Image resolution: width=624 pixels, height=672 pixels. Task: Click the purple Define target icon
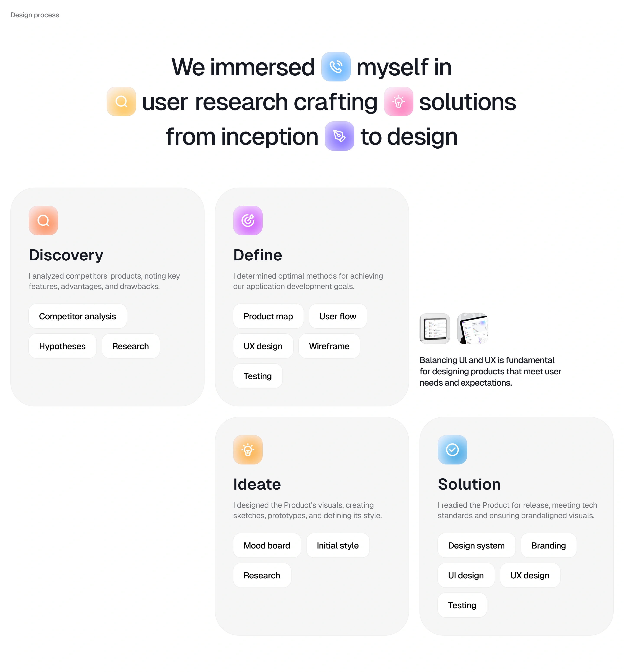click(247, 221)
